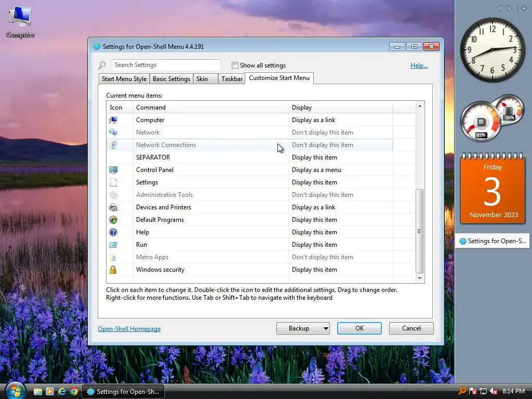Click the list scrollbar's down arrow

coord(420,278)
